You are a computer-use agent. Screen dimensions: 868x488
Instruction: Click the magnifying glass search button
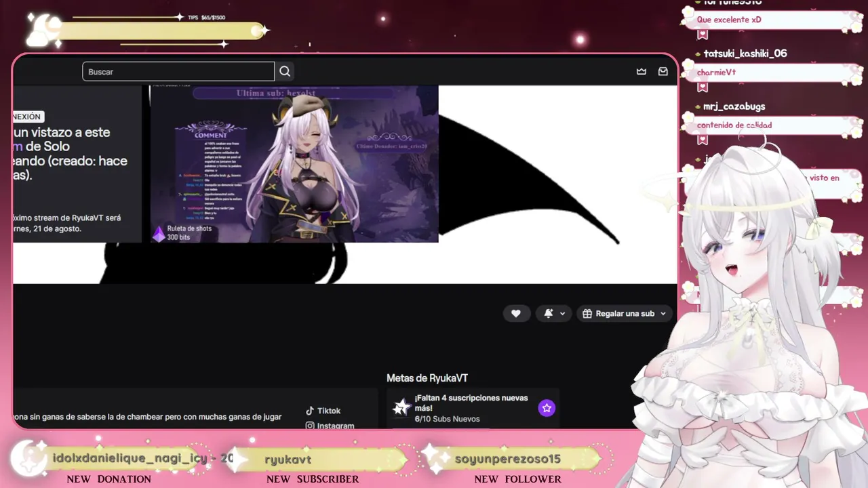[285, 71]
